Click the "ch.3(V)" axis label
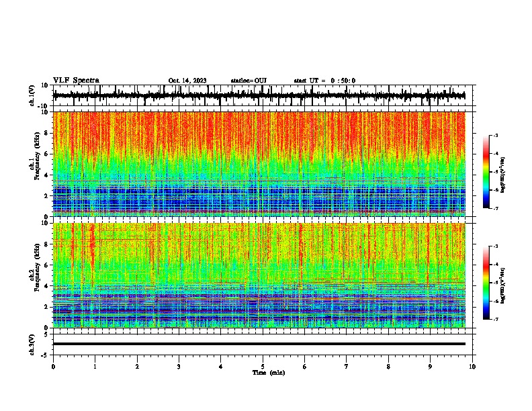The width and height of the screenshot is (532, 411). (x=32, y=345)
